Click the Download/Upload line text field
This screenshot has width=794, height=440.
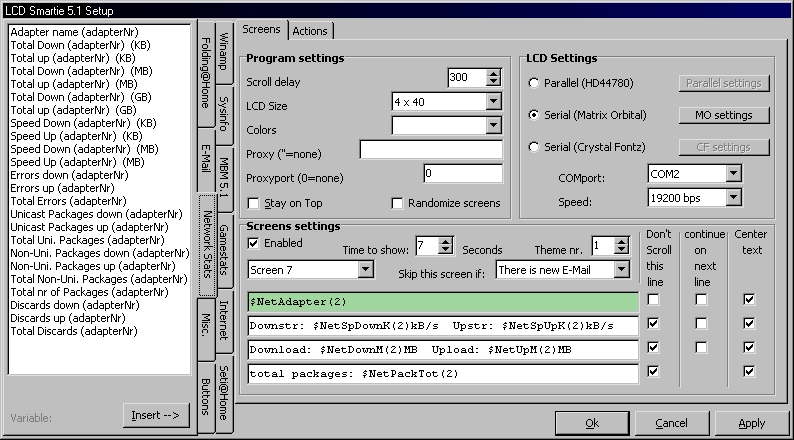point(443,349)
